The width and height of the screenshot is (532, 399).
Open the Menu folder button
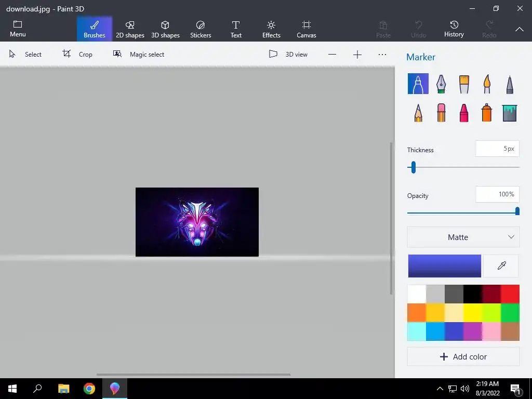(18, 29)
